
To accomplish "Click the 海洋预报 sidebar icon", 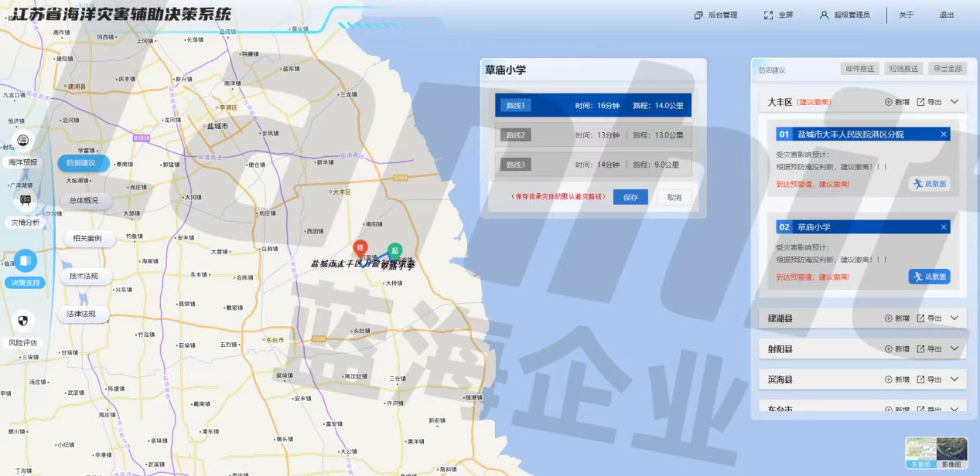I will pos(23,142).
